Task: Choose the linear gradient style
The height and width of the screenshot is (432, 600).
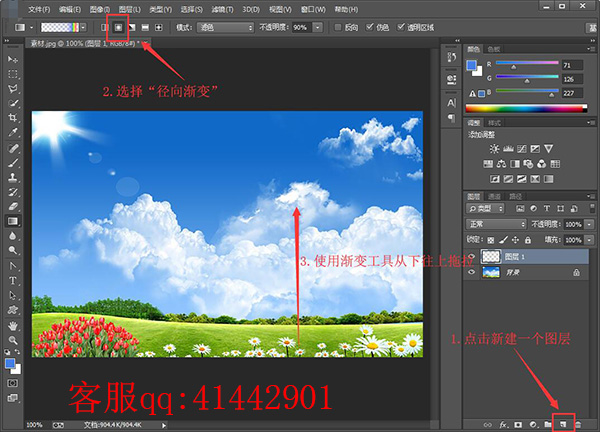Action: click(x=104, y=28)
